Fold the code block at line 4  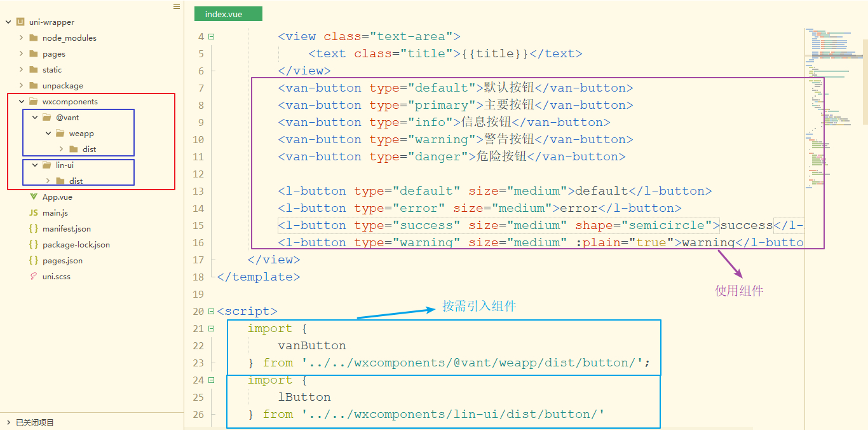click(211, 36)
